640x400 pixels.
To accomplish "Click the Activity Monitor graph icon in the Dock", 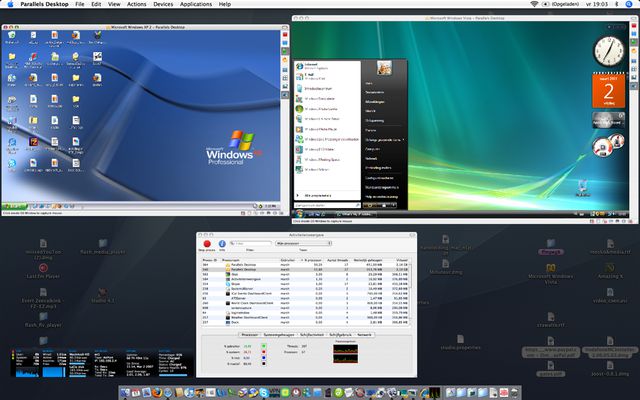I will (x=434, y=393).
